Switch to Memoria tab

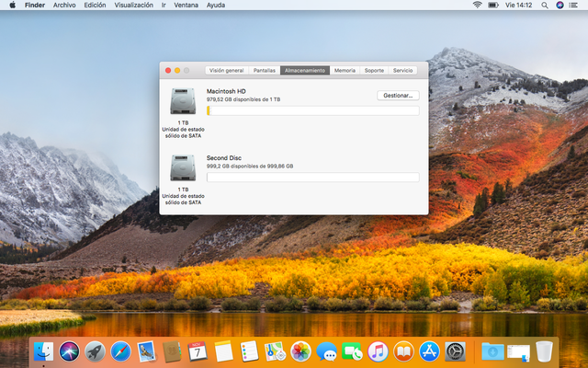(345, 70)
